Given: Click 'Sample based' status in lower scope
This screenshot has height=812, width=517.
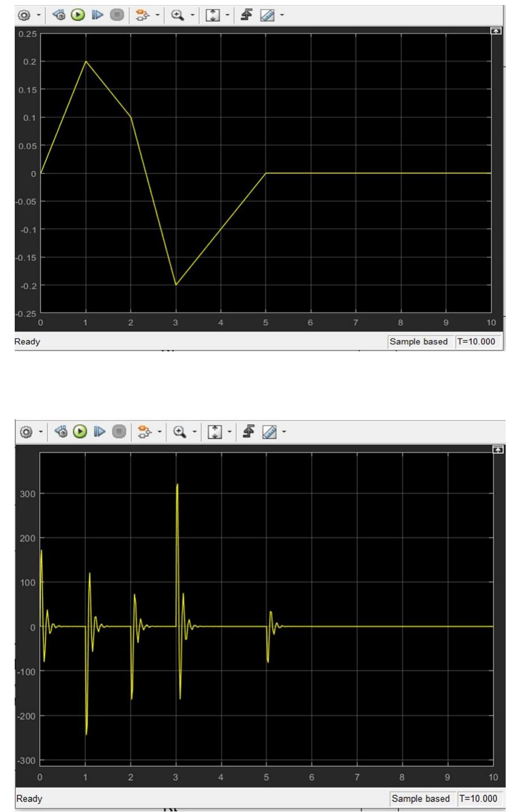Looking at the screenshot, I should point(421,798).
